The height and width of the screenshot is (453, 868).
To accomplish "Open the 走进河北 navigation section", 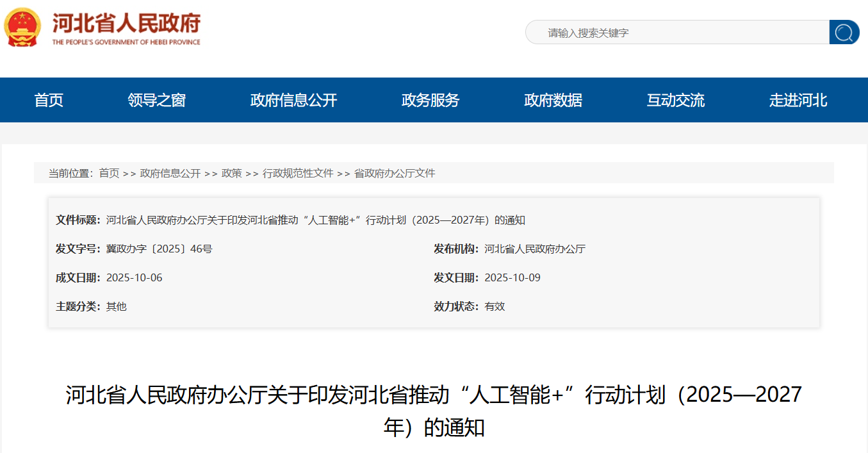I will pos(798,100).
